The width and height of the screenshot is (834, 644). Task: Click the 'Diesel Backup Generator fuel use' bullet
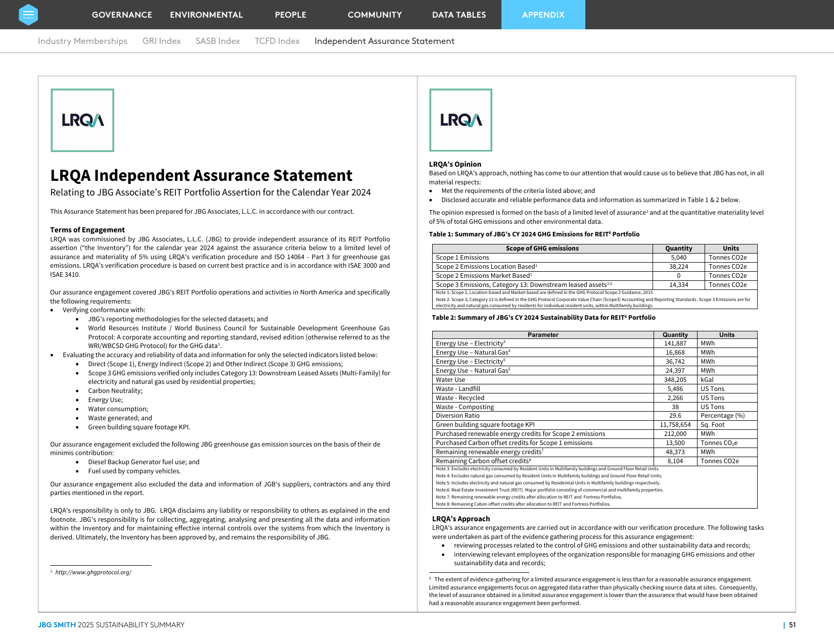pos(144,462)
